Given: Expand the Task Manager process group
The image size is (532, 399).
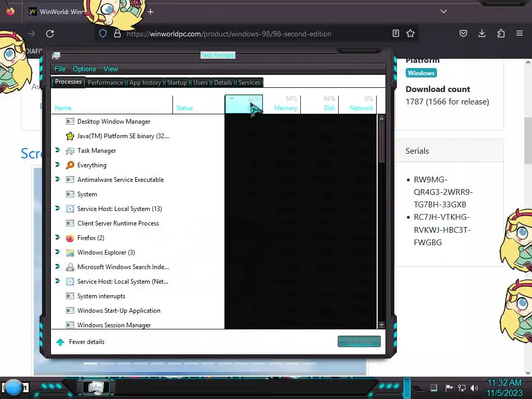Looking at the screenshot, I should pyautogui.click(x=58, y=150).
